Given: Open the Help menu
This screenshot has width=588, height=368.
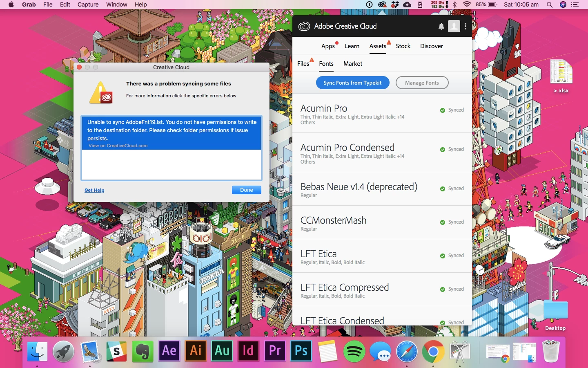Looking at the screenshot, I should point(141,4).
